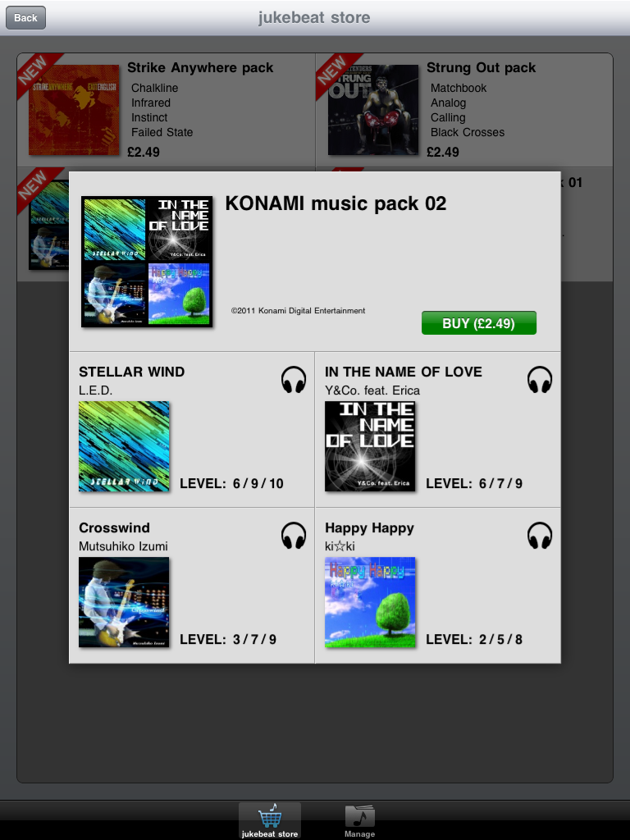
Task: Select the Strung Out pack title
Action: coord(481,67)
